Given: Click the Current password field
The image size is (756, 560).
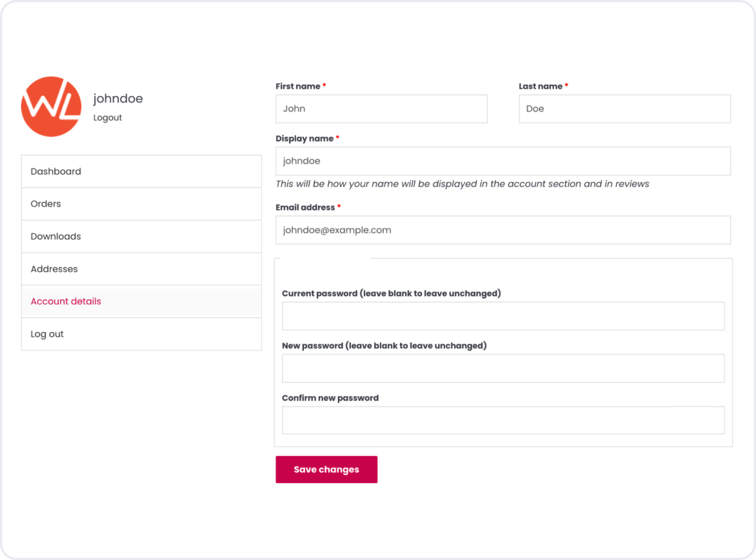Looking at the screenshot, I should click(x=503, y=316).
